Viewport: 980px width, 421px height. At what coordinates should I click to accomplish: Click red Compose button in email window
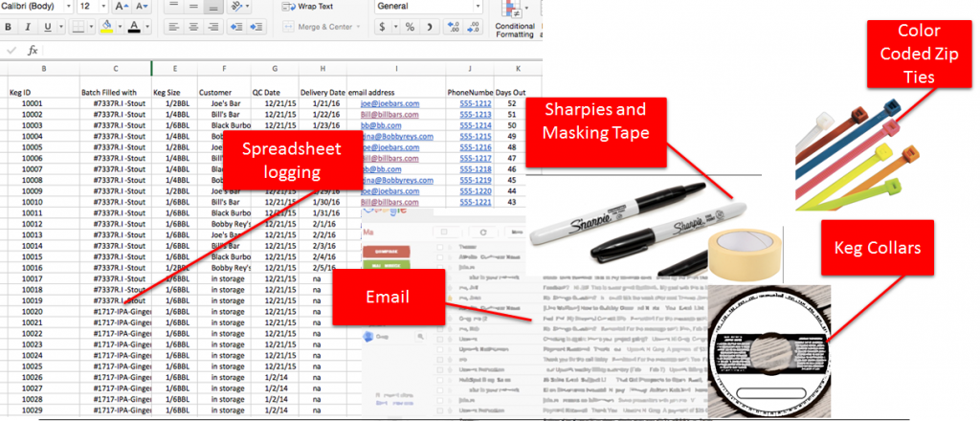click(x=386, y=251)
